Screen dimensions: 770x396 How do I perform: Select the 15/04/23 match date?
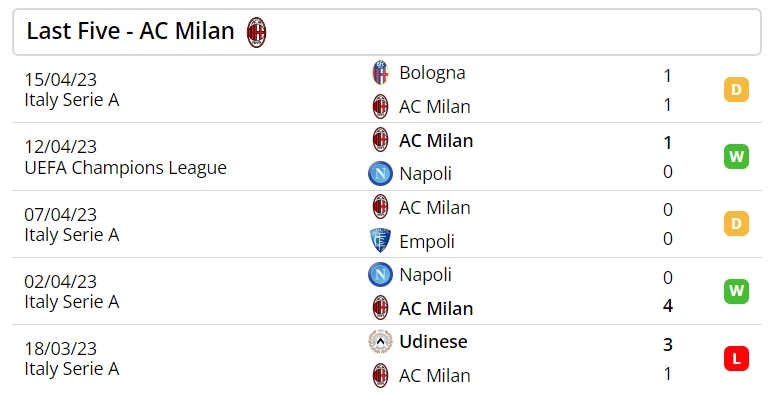pyautogui.click(x=60, y=80)
